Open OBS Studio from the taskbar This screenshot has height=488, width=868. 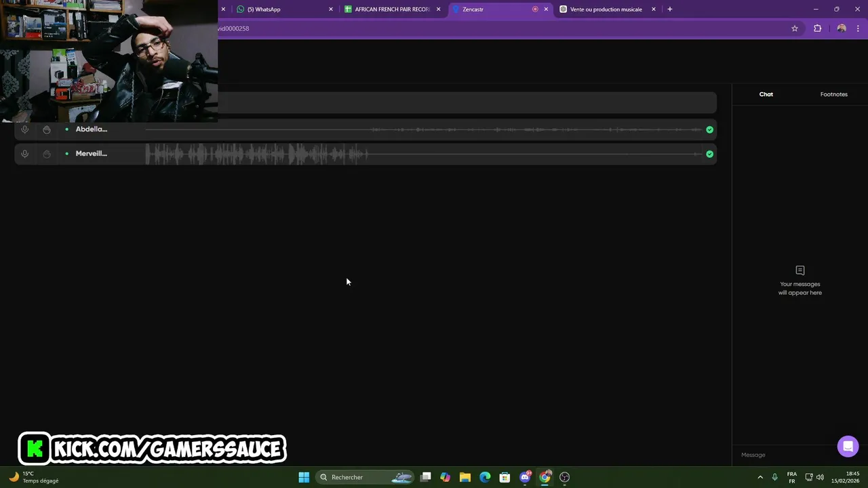point(565,477)
